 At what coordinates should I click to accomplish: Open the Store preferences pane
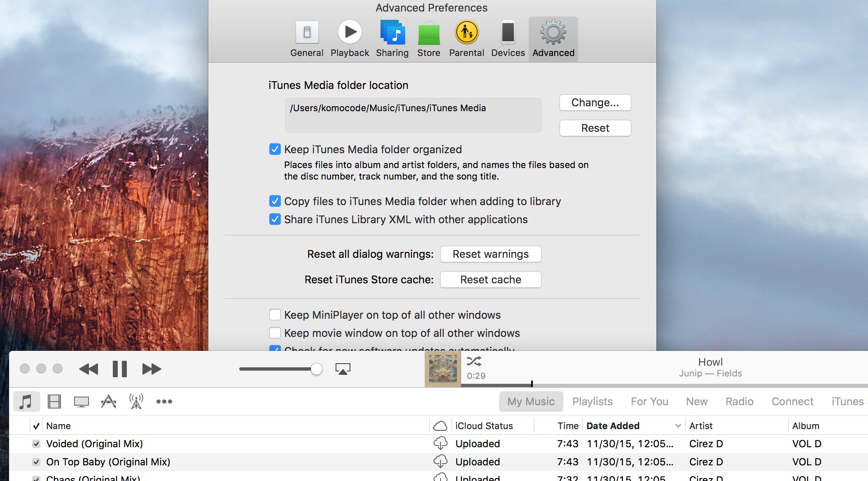click(429, 39)
